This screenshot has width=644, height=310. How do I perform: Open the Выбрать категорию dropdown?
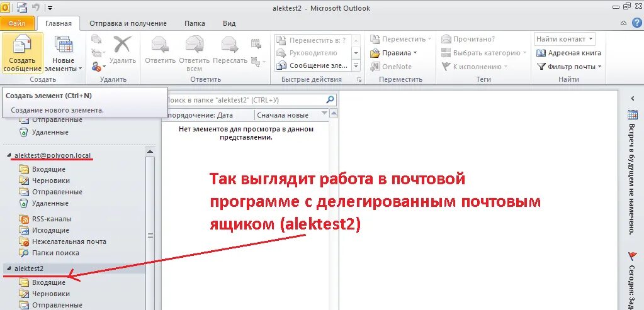click(483, 53)
